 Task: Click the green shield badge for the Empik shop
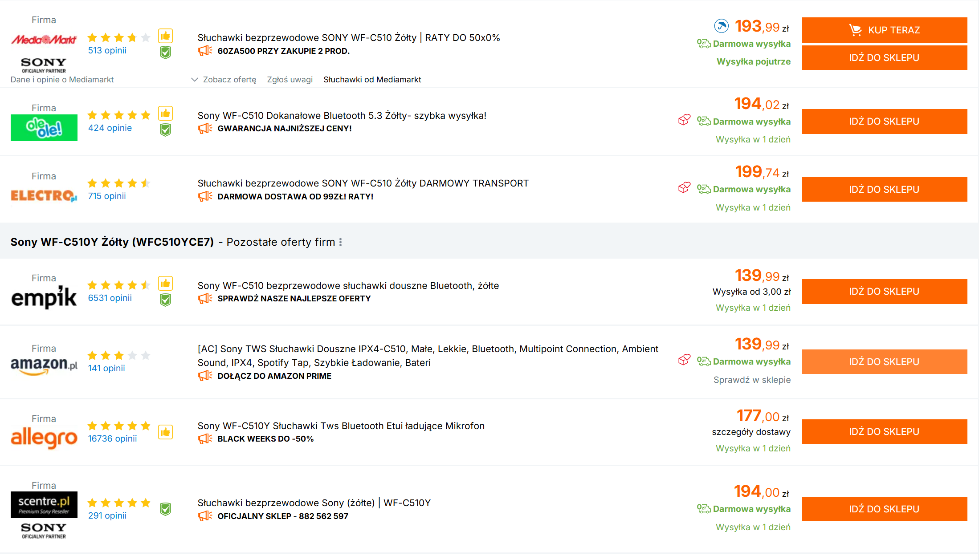click(165, 300)
